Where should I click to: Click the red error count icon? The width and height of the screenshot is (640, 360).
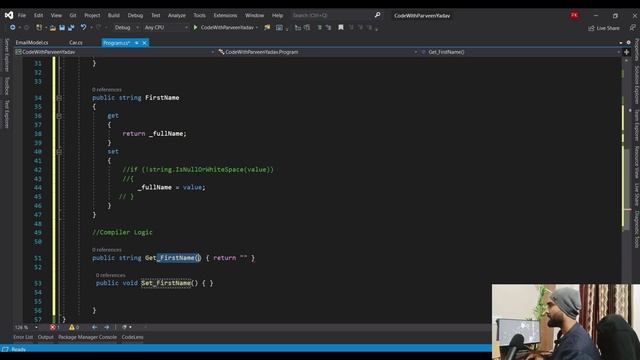(x=53, y=327)
